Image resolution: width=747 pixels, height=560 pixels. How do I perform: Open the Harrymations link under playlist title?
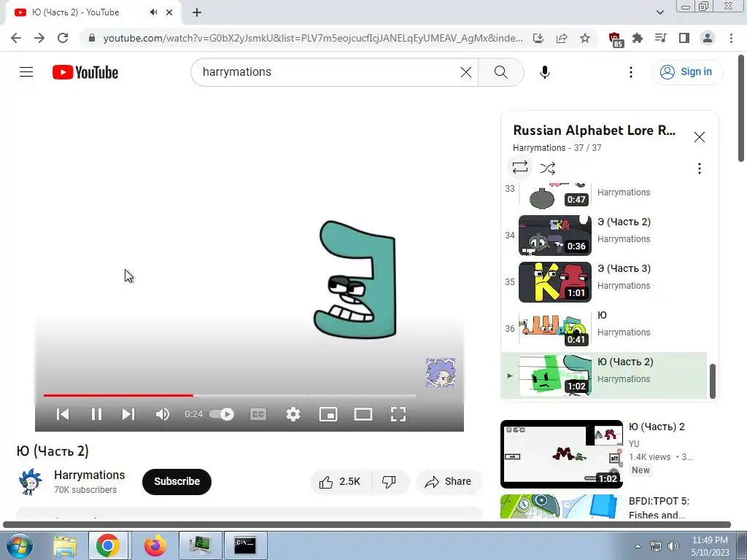point(539,147)
